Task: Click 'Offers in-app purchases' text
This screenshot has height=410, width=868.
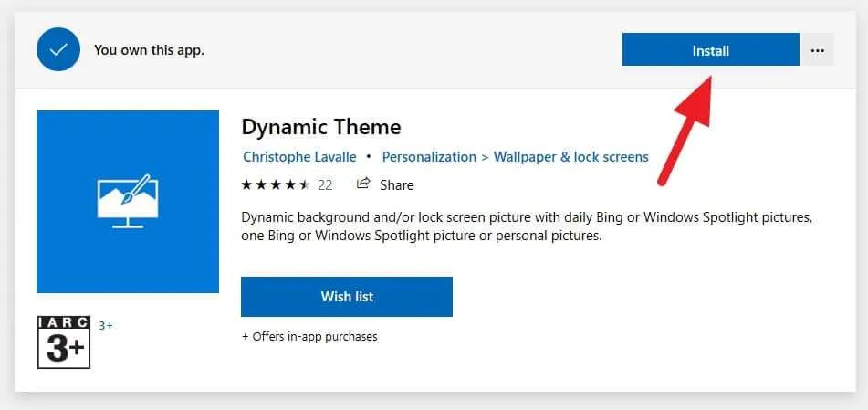Action: [x=309, y=336]
